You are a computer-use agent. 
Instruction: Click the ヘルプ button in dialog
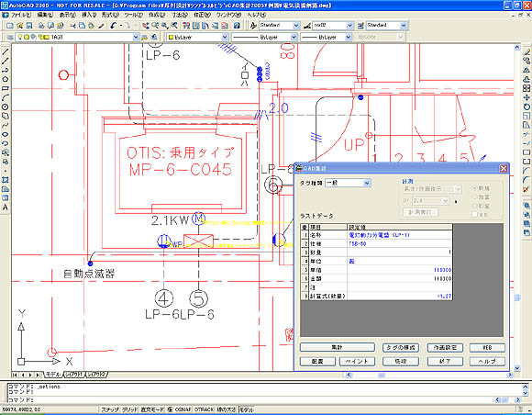487,362
